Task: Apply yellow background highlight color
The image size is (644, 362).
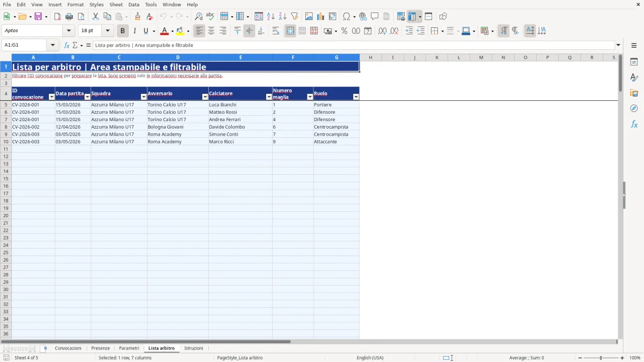Action: [180, 31]
